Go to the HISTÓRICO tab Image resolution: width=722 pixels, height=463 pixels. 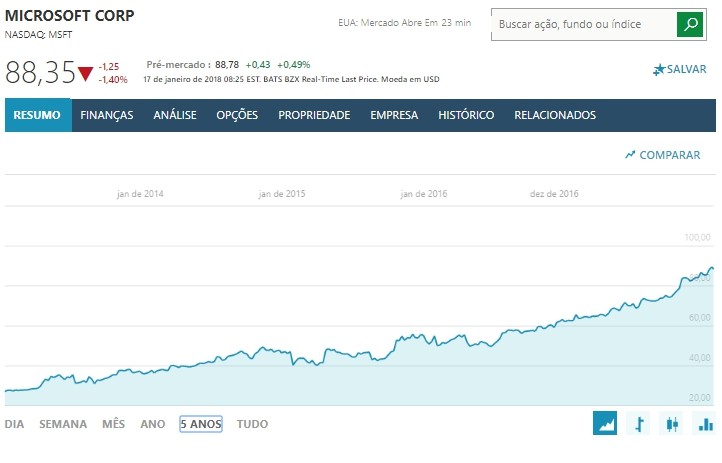[466, 115]
